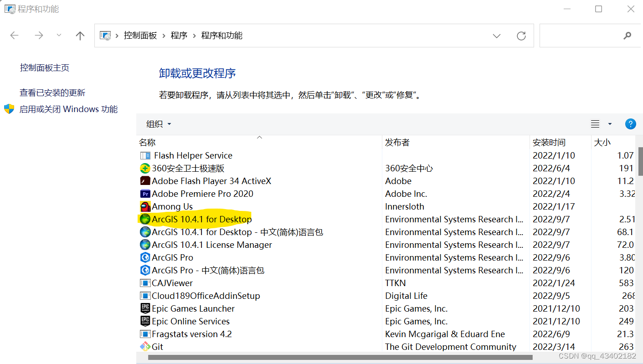Image resolution: width=643 pixels, height=364 pixels.
Task: Click the Fragstats version 4.2 icon
Action: 145,334
